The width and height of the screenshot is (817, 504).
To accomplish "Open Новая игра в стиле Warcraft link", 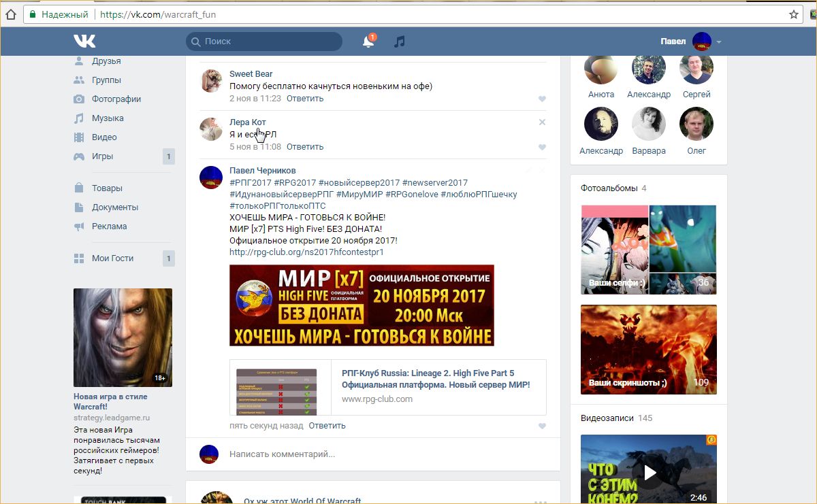I will [110, 401].
